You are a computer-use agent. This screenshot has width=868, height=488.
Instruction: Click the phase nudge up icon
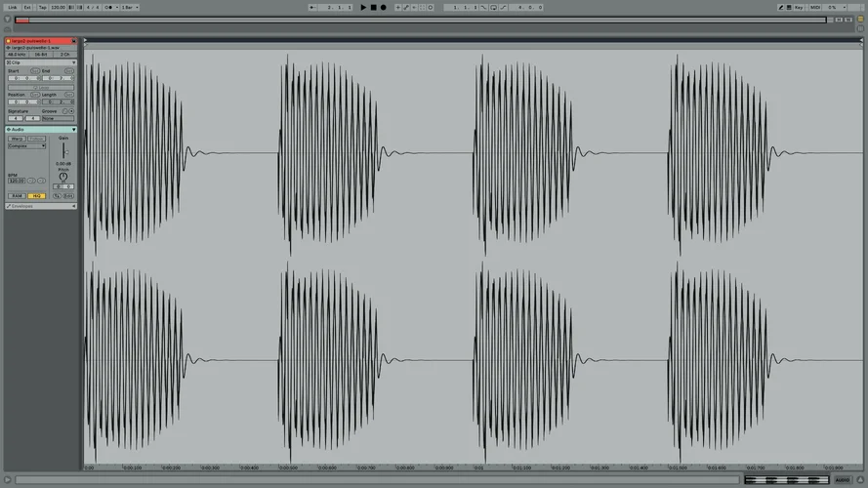coord(79,8)
